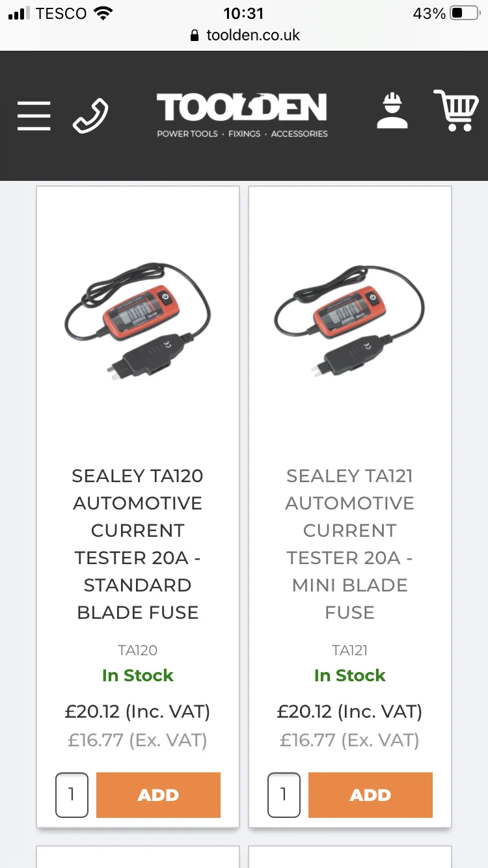Add the TA120 tester to cart
488x868 pixels.
click(158, 794)
